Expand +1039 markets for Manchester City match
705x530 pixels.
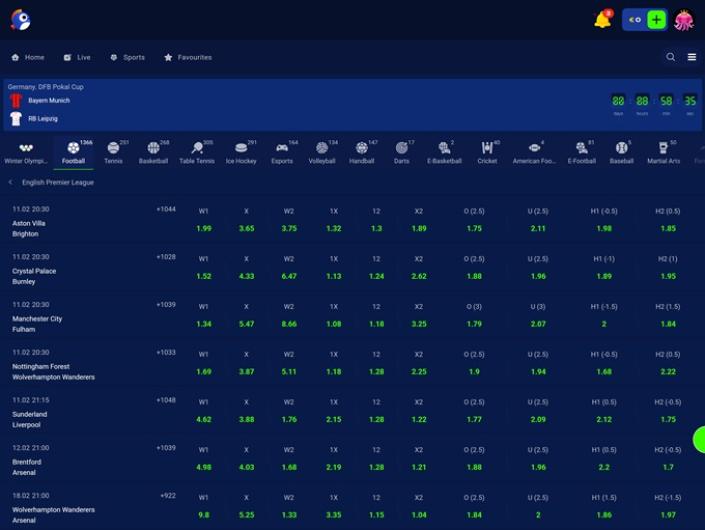[166, 305]
